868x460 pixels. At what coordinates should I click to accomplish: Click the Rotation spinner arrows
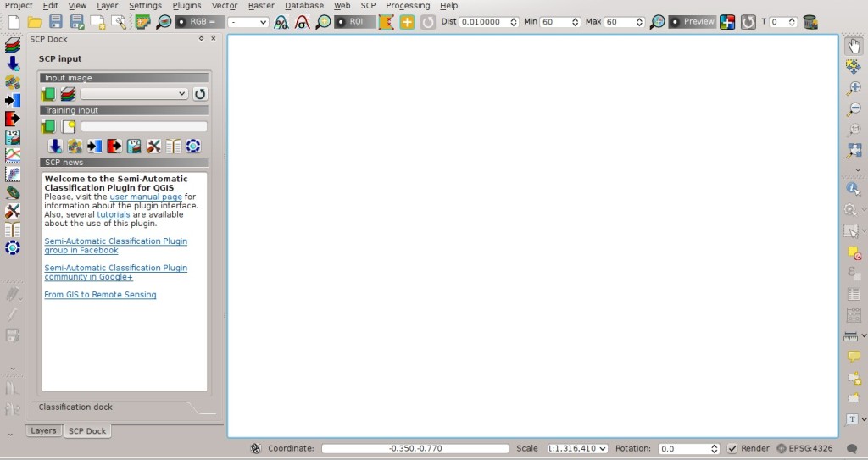tap(714, 448)
